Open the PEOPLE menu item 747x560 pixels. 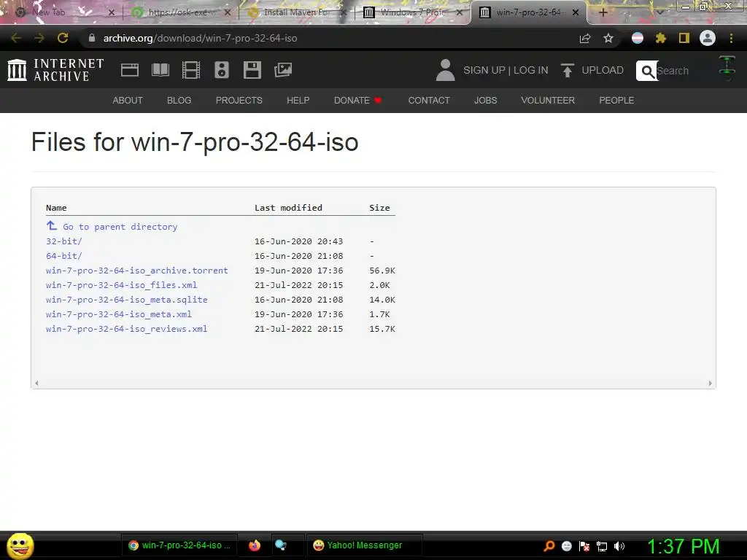(x=616, y=101)
